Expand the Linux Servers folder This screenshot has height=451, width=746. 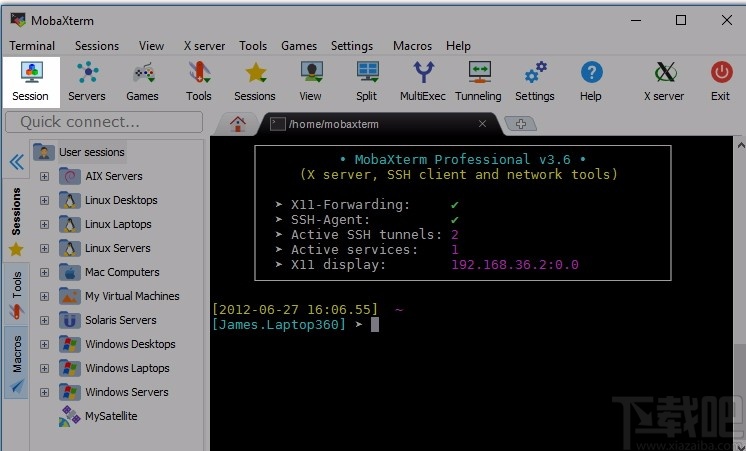tap(44, 248)
